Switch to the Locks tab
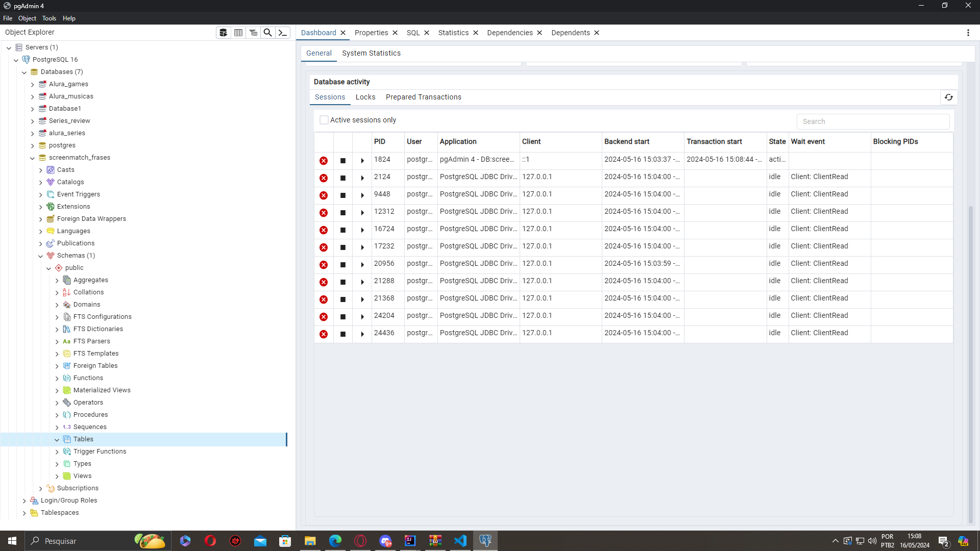This screenshot has height=551, width=980. click(365, 96)
